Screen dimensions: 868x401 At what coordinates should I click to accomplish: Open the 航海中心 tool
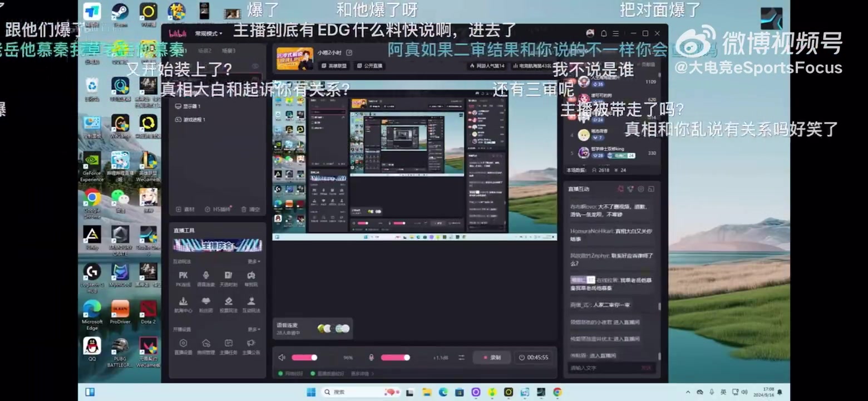click(183, 305)
